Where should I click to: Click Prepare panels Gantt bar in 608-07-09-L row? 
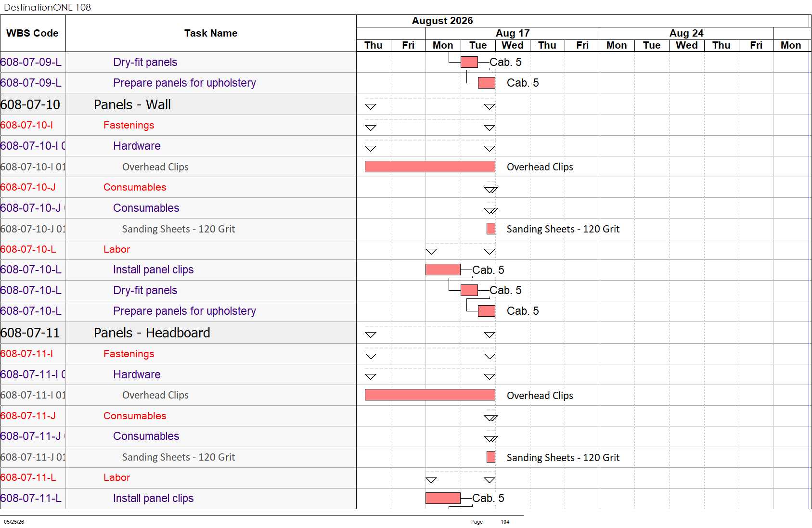(x=487, y=83)
